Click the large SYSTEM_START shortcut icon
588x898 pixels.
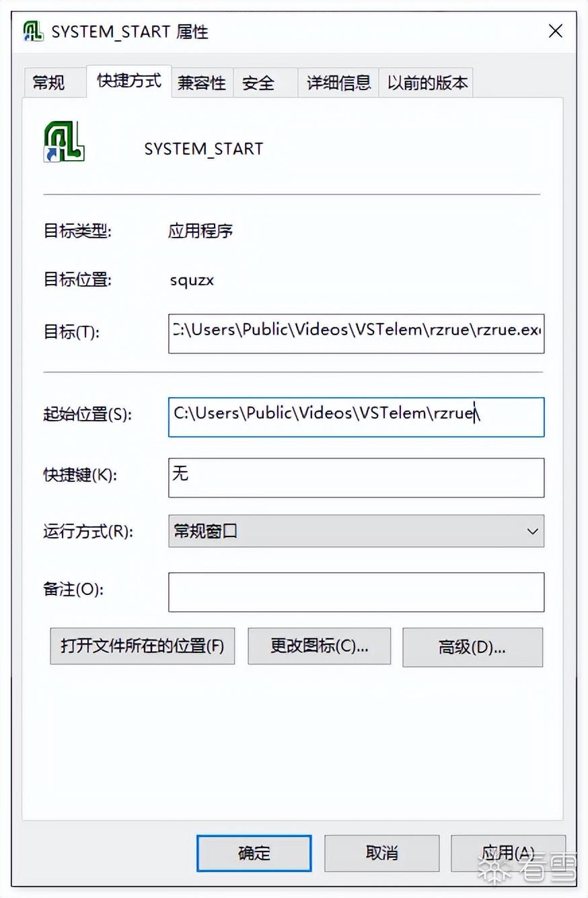point(64,142)
